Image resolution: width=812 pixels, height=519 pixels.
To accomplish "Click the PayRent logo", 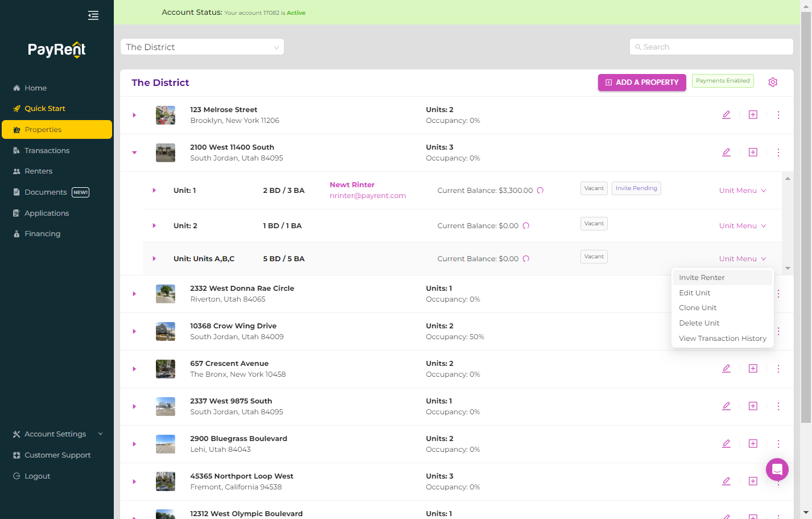I will tap(57, 50).
